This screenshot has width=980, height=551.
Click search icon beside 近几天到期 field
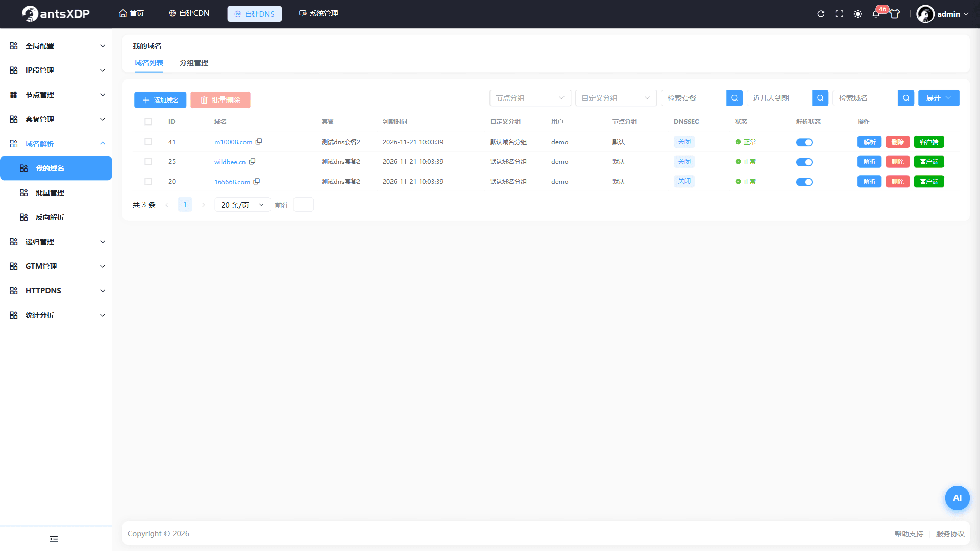click(820, 98)
